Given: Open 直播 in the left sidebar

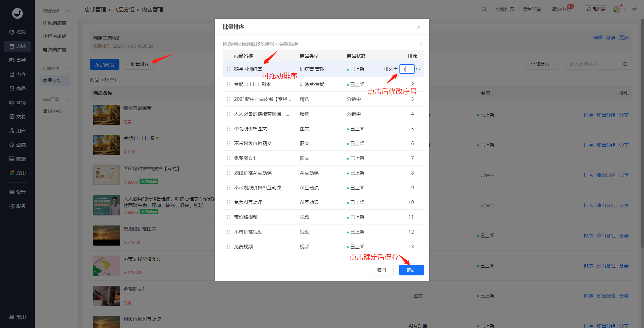Looking at the screenshot, I should [17, 60].
